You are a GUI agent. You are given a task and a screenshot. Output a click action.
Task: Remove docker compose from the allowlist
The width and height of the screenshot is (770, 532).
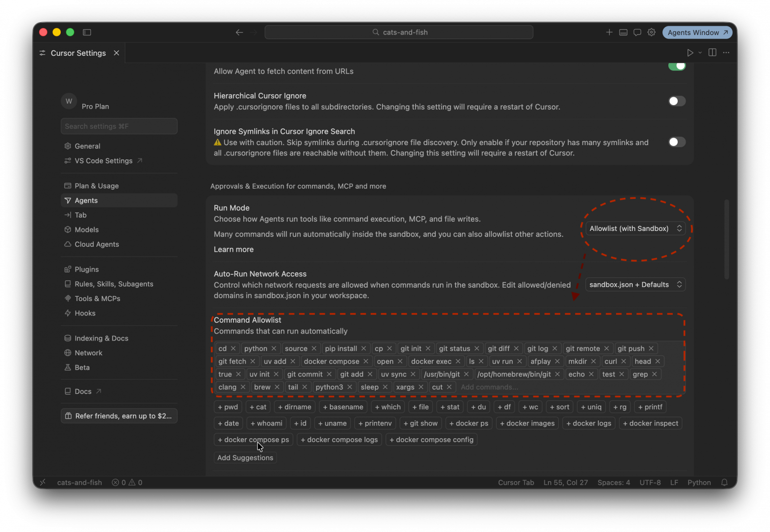[x=366, y=361]
